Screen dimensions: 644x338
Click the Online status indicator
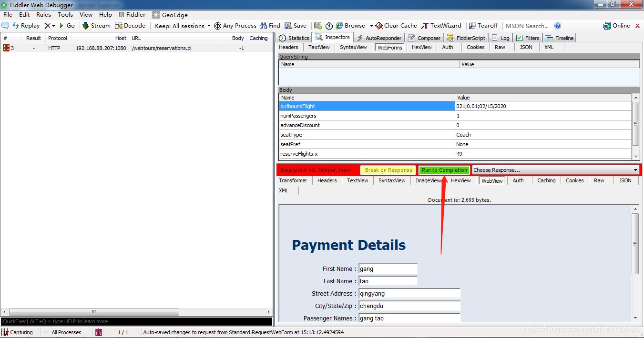point(617,26)
